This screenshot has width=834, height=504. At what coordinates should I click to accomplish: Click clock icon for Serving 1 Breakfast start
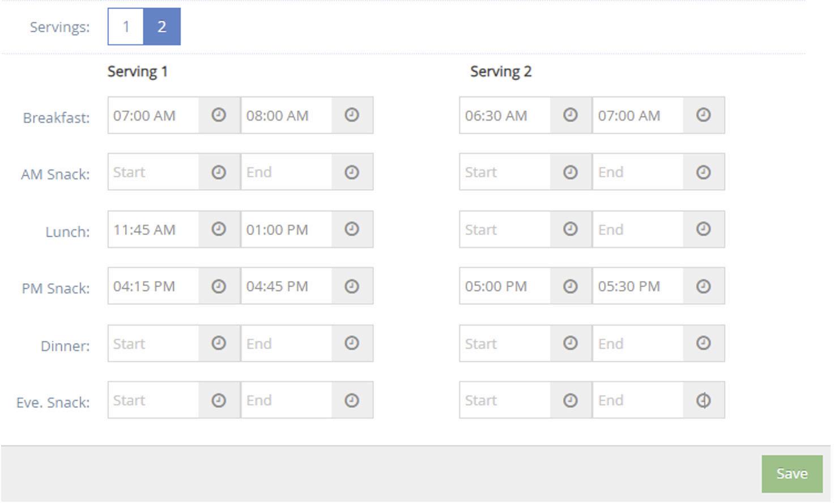[219, 116]
